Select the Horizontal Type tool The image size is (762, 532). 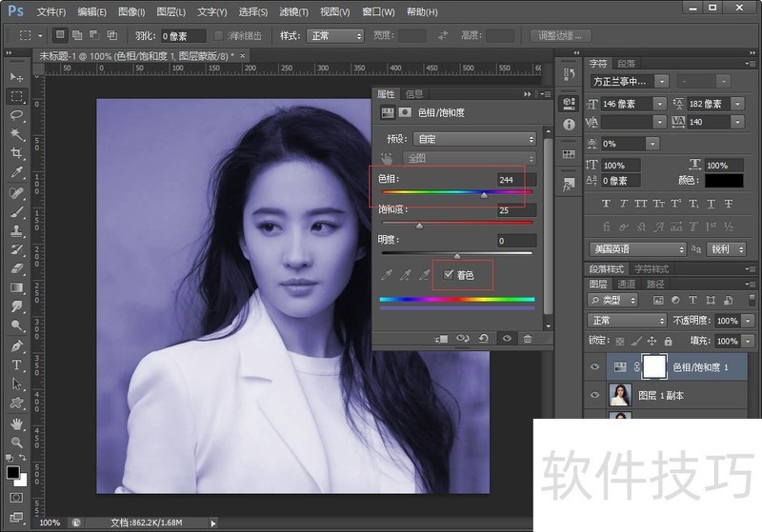(x=16, y=365)
